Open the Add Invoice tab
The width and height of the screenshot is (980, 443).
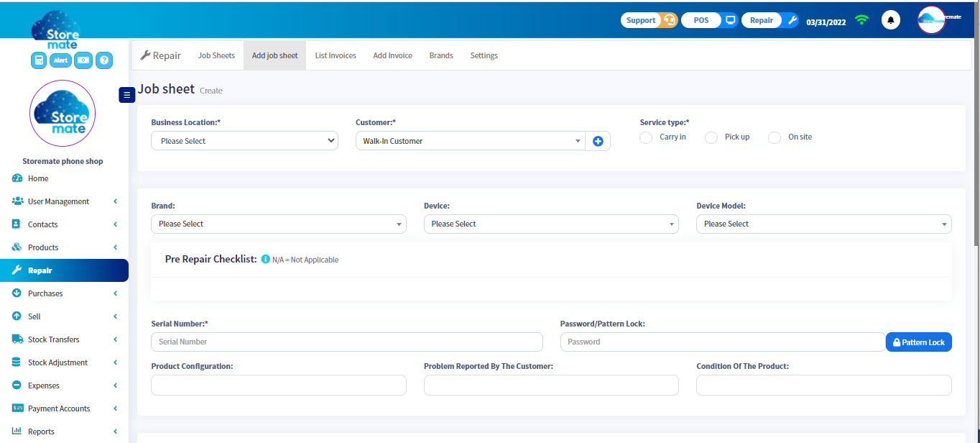(392, 55)
